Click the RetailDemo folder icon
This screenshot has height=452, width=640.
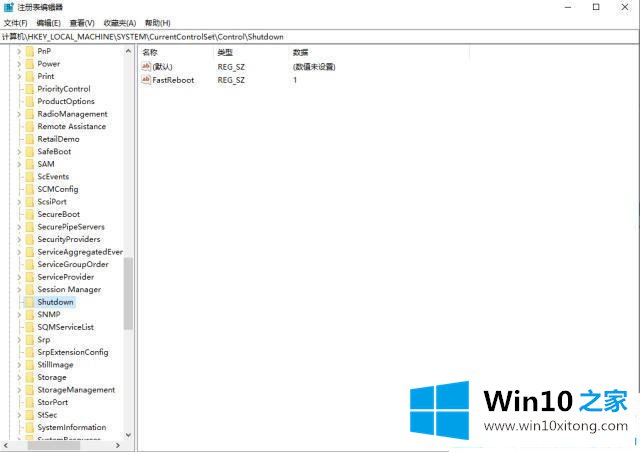29,139
